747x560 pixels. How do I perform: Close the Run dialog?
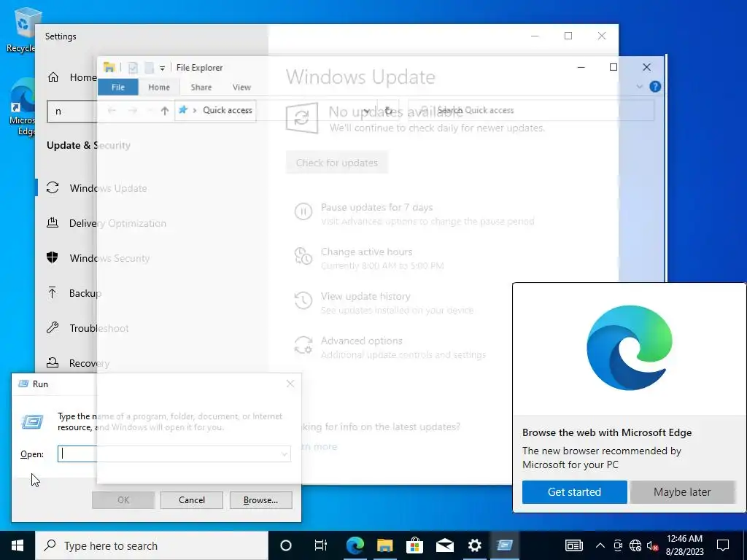(x=290, y=384)
